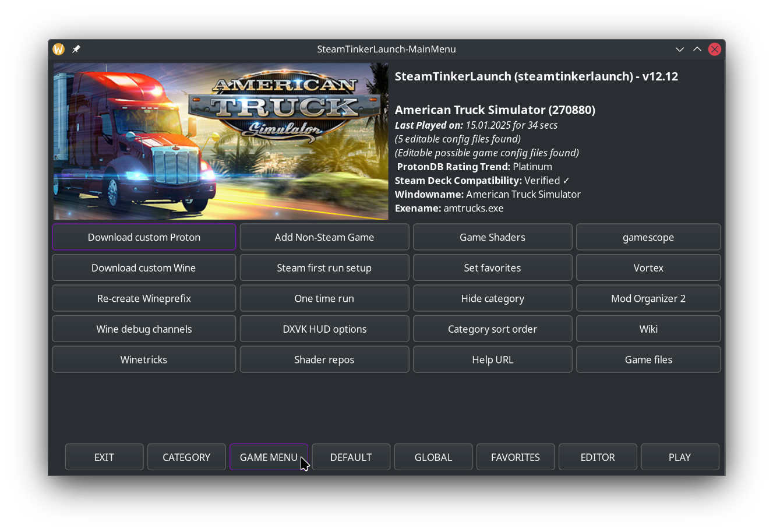Click PLAY to launch the game
This screenshot has height=532, width=773.
[680, 457]
